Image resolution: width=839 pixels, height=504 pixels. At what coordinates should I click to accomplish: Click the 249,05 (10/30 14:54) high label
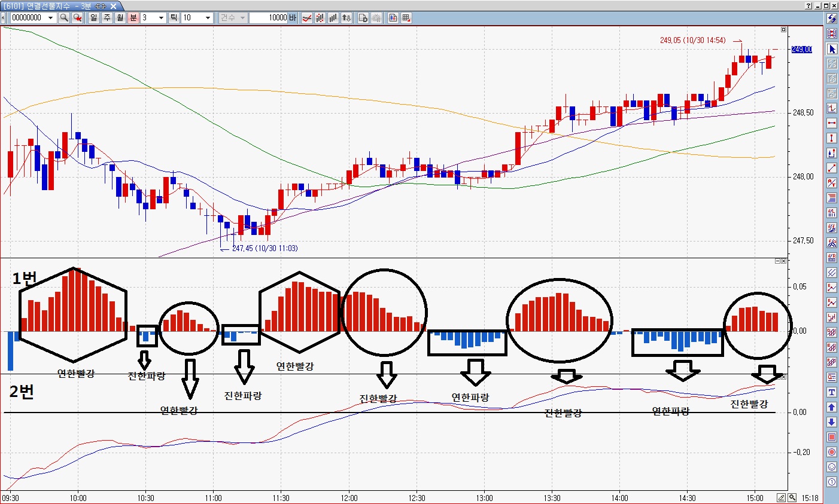point(693,41)
